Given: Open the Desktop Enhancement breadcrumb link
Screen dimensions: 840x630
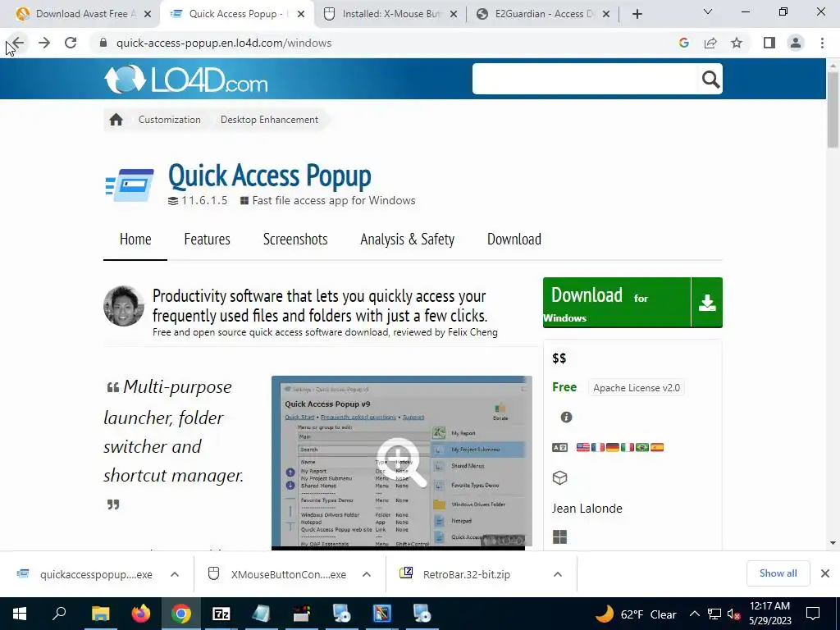Looking at the screenshot, I should [x=269, y=120].
